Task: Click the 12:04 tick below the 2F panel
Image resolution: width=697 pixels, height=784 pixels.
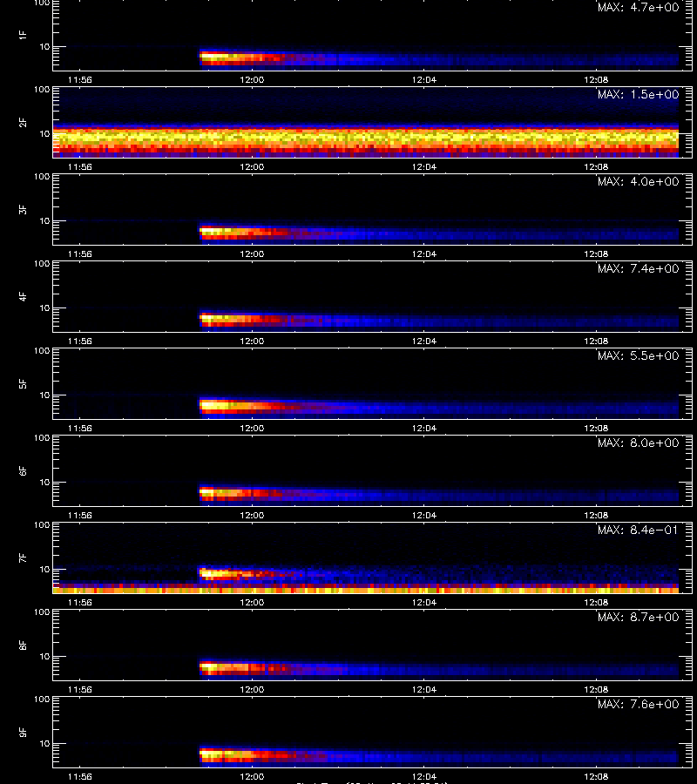Action: 424,166
